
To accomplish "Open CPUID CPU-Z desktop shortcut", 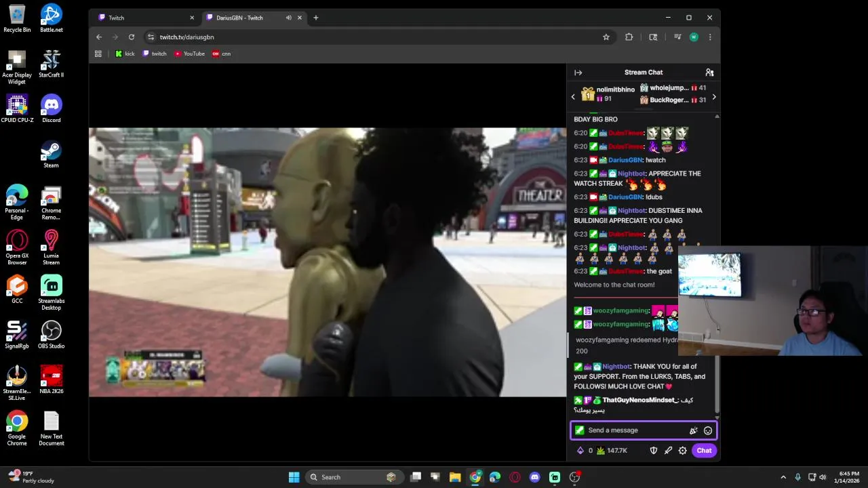I will click(x=17, y=108).
